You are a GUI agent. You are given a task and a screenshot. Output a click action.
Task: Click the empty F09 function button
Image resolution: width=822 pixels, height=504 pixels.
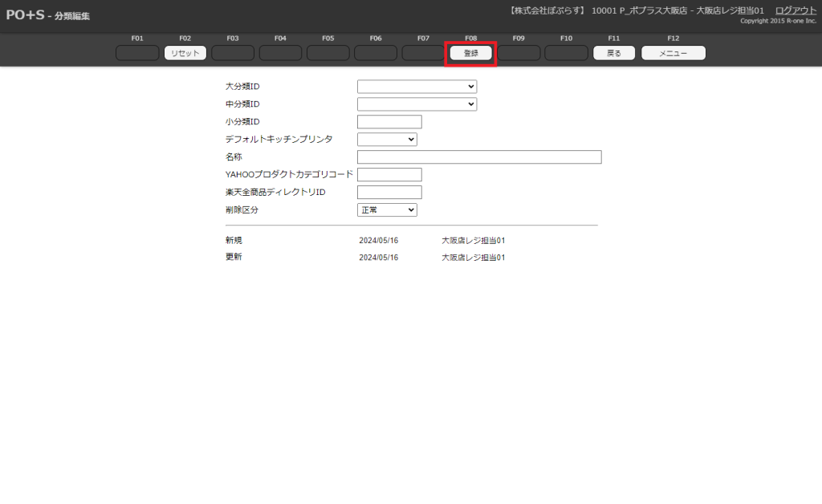[519, 53]
